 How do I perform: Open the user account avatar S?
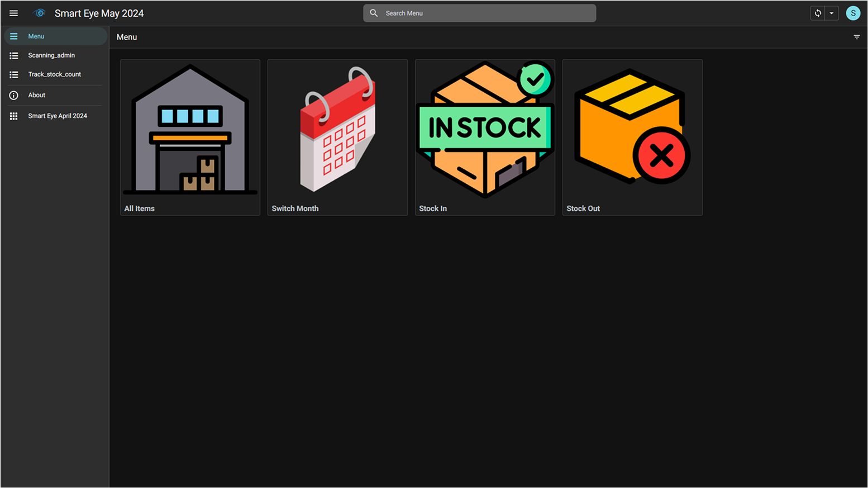point(853,13)
